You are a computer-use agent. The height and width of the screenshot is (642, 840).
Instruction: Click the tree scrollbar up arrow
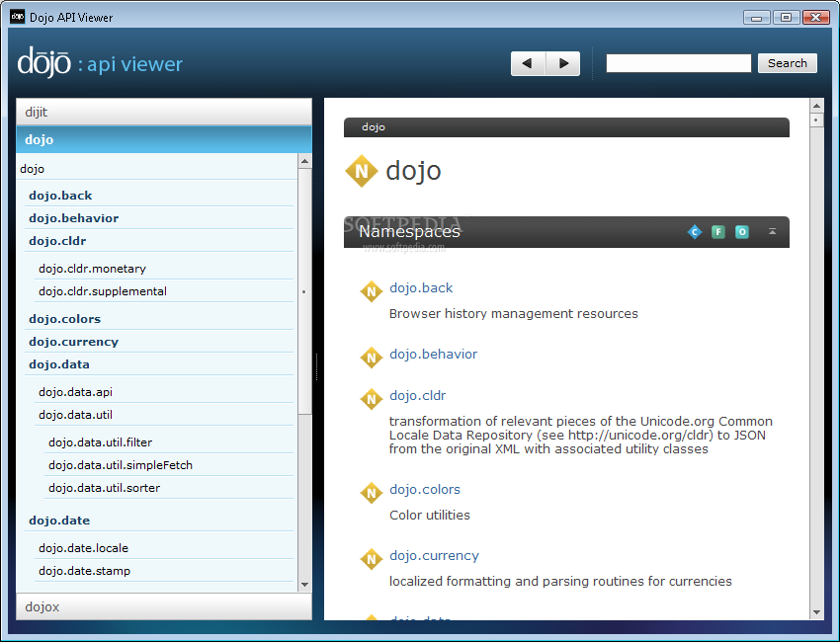pos(304,161)
